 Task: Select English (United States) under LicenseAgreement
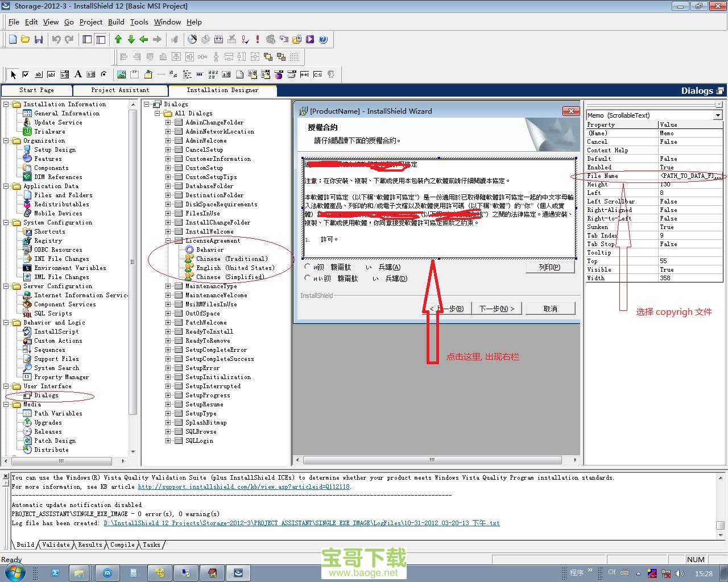point(235,268)
